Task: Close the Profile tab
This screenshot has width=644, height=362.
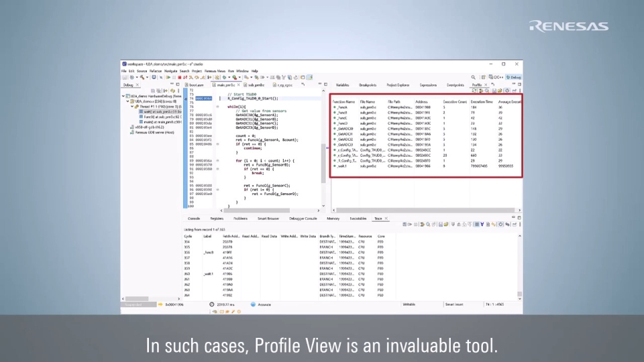Action: point(486,84)
